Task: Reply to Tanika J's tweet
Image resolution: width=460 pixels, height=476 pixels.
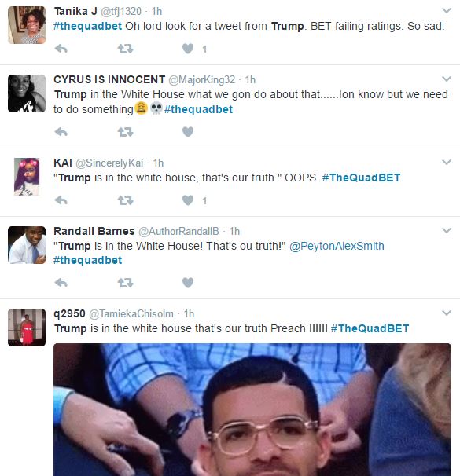Action: point(61,49)
